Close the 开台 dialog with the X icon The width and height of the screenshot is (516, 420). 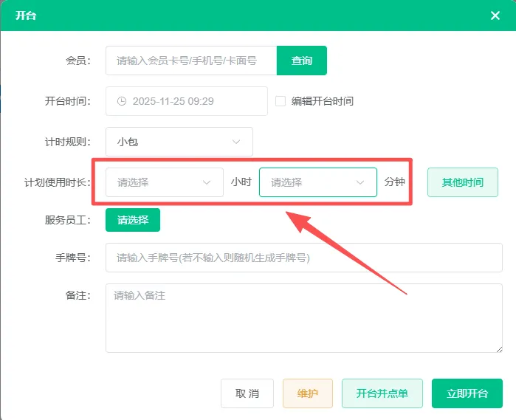[495, 16]
